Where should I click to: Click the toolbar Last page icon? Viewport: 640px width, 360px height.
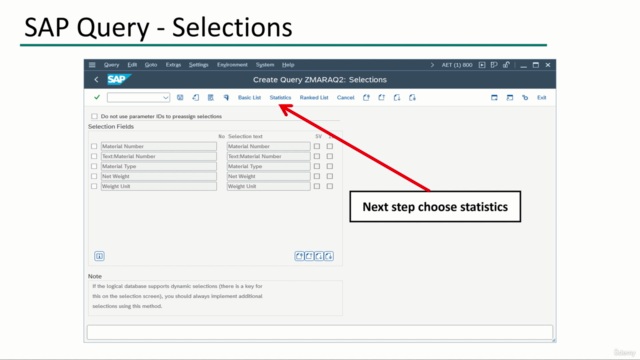click(412, 98)
